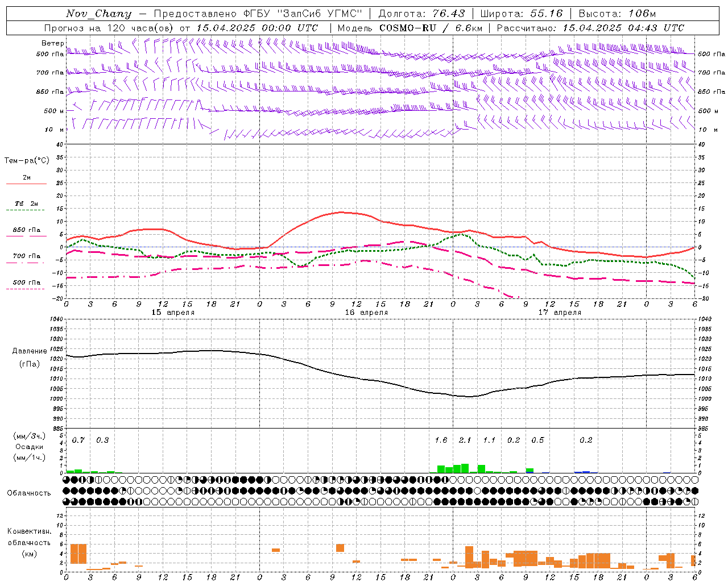Click the Давление pressure label

(30, 351)
